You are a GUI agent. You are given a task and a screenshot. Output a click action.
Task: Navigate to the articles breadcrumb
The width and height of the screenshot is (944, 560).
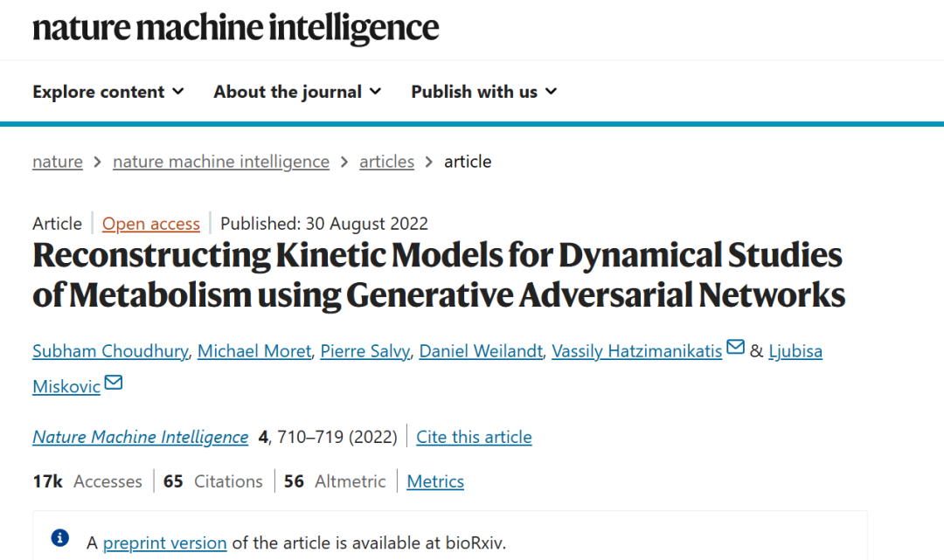point(386,162)
